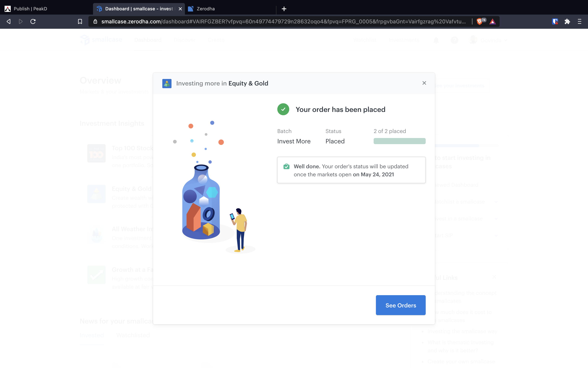Reload the current page
Image resolution: width=588 pixels, height=368 pixels.
point(33,21)
